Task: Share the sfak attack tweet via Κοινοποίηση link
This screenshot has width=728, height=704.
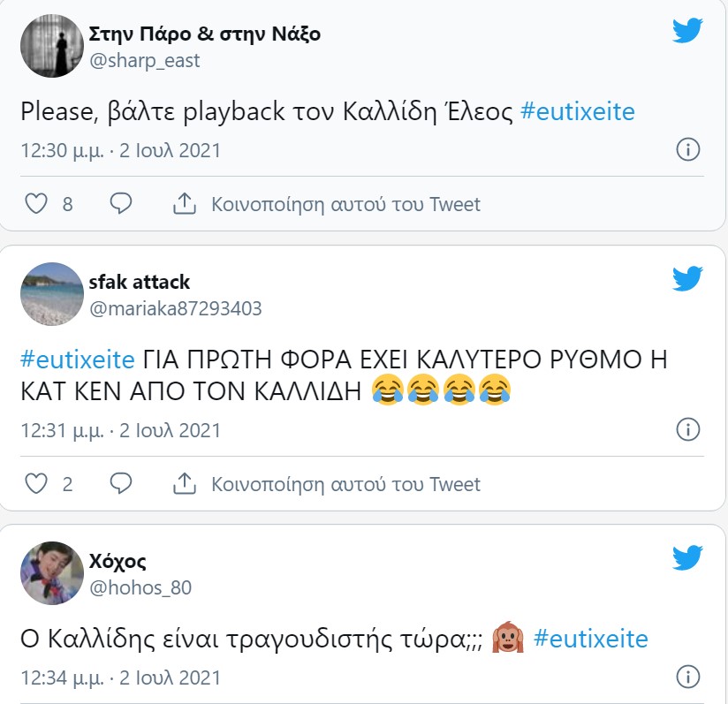Action: click(327, 483)
